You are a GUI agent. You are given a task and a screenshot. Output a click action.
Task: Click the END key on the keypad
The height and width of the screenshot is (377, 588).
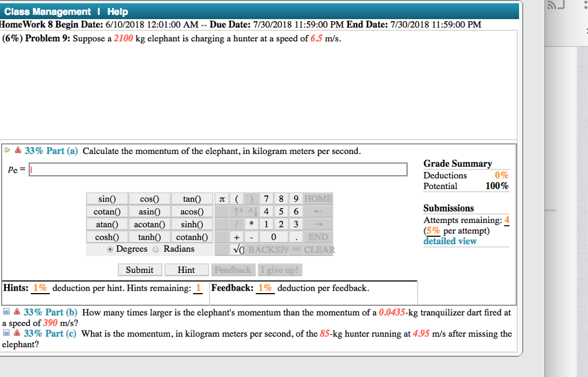coord(319,237)
